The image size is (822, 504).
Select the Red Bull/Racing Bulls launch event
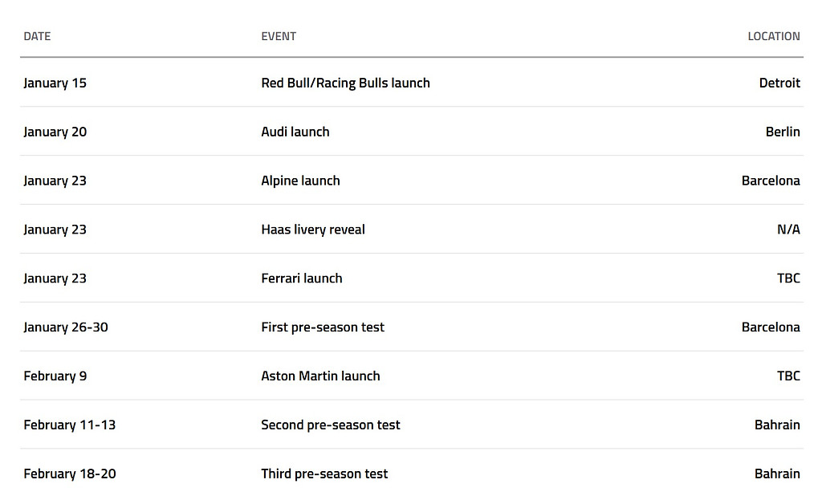pos(345,83)
